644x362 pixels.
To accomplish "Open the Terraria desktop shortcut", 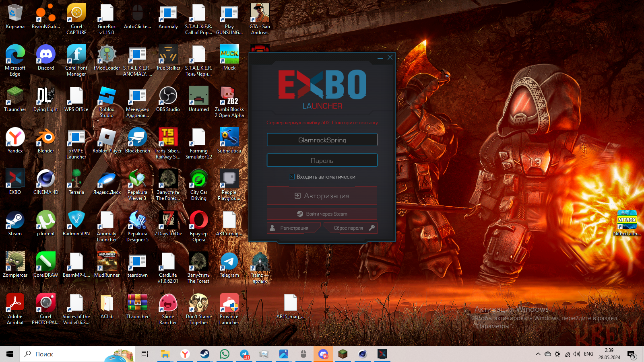I will [x=76, y=183].
